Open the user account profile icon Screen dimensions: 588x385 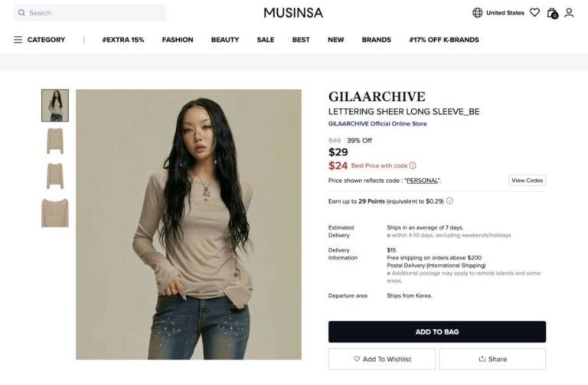[x=569, y=13]
